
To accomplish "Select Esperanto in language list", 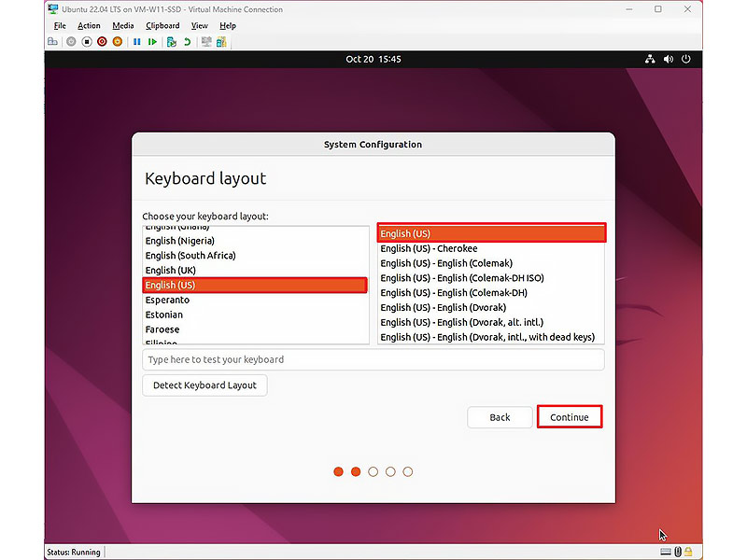I will point(256,300).
